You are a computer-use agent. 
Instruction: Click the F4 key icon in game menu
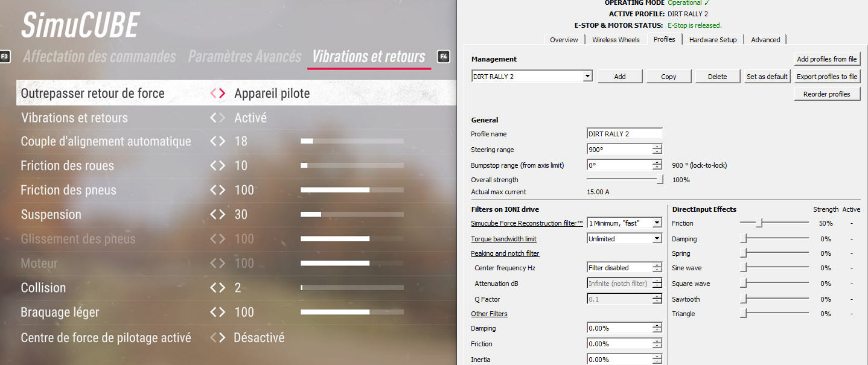(x=444, y=57)
